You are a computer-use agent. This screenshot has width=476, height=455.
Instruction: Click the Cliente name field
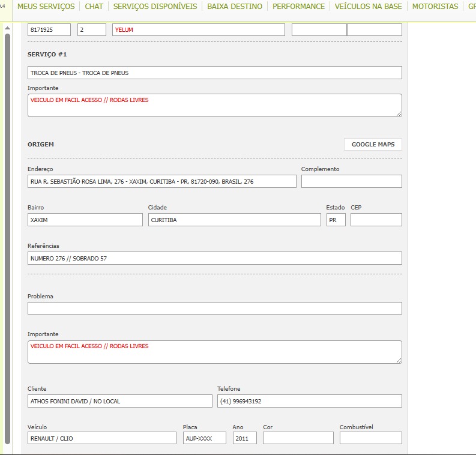pyautogui.click(x=119, y=401)
